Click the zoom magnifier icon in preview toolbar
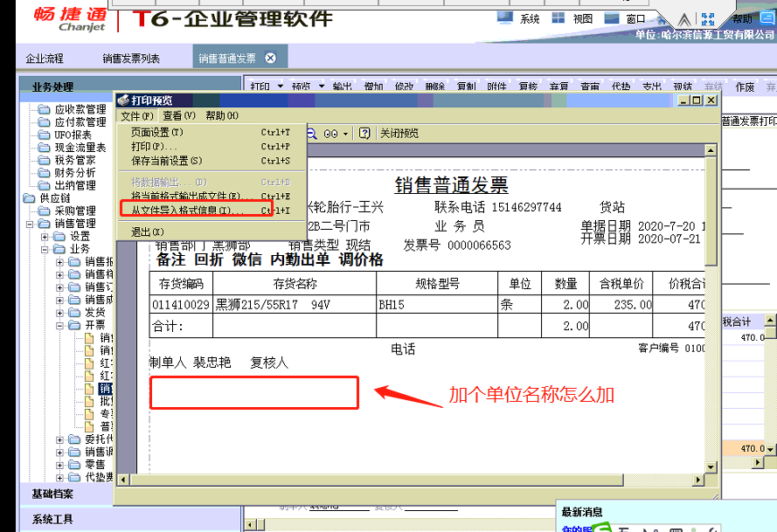This screenshot has width=777, height=532. point(312,134)
